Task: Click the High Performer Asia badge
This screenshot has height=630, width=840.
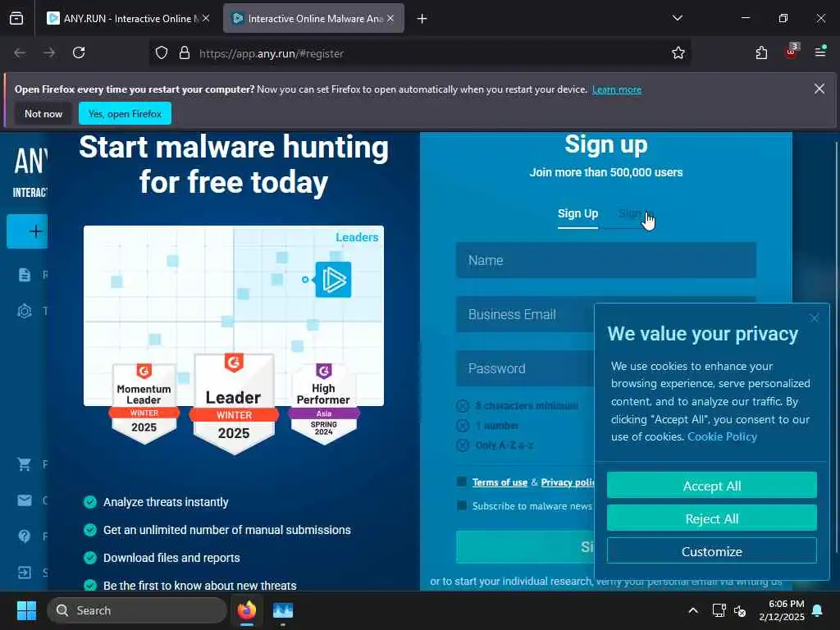Action: 323,403
